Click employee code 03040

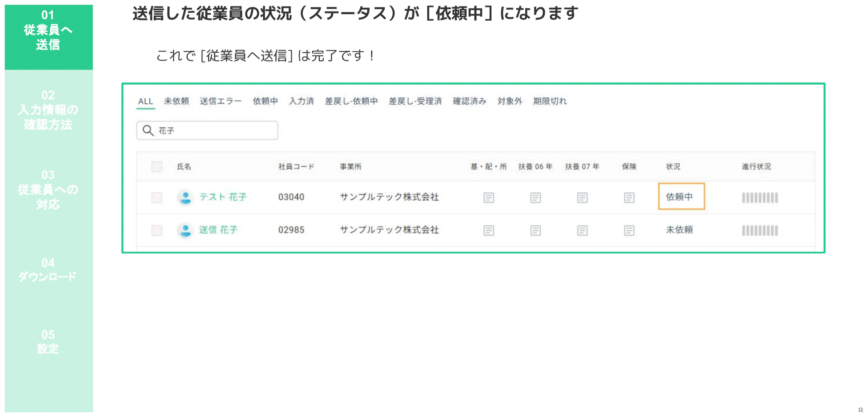[291, 197]
